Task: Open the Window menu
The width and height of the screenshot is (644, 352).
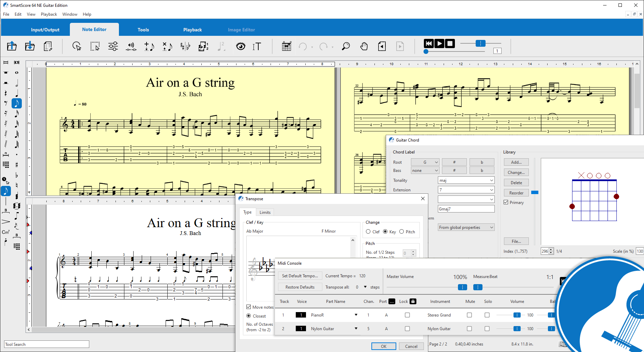Action: (x=70, y=14)
